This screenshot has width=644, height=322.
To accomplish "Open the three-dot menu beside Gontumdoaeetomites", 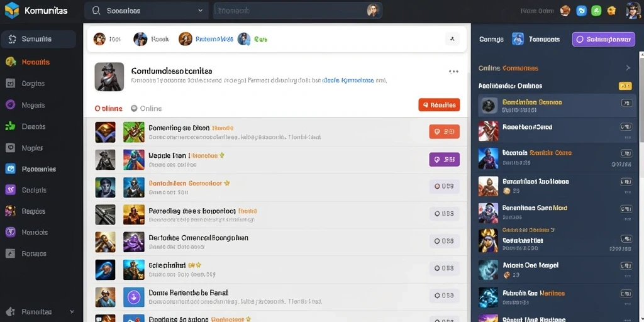I will [453, 72].
